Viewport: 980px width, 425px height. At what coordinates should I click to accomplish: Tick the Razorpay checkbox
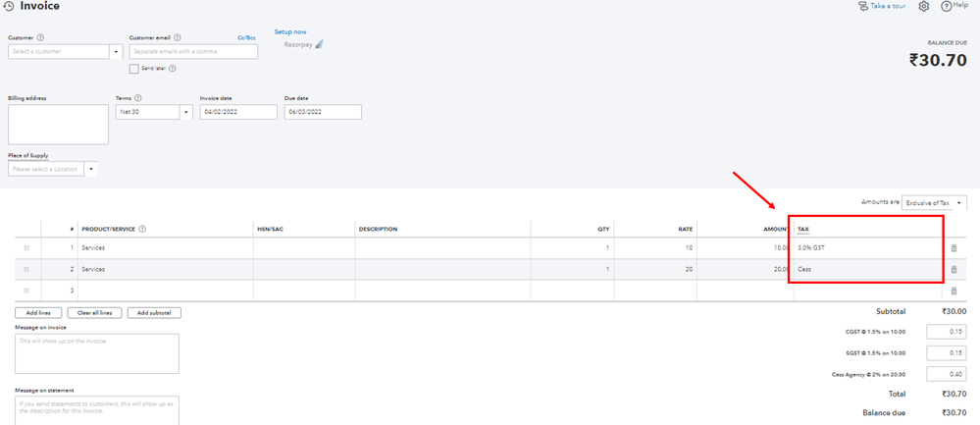pyautogui.click(x=277, y=45)
